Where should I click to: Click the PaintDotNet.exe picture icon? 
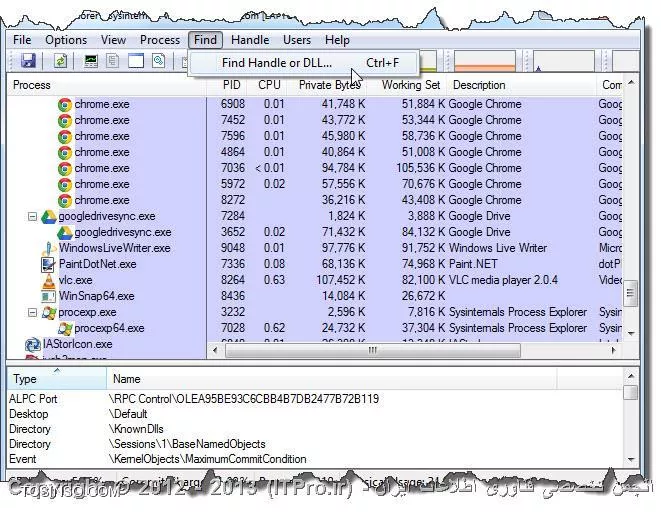point(48,265)
